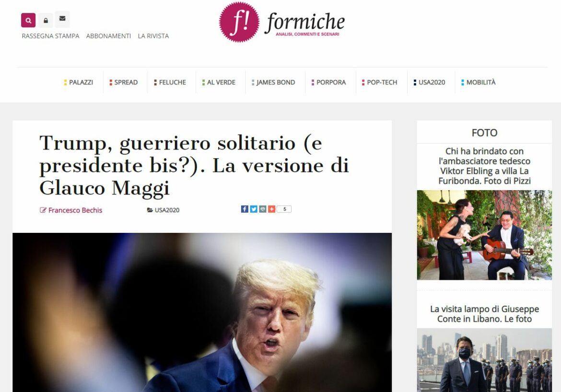Image resolution: width=561 pixels, height=392 pixels.
Task: Open the orange plus share icon
Action: (271, 209)
